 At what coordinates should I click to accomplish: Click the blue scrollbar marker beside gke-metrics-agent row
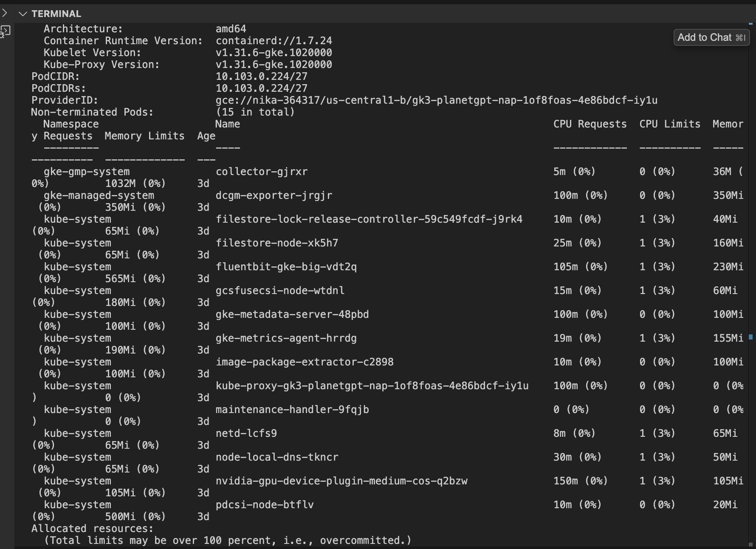click(x=750, y=337)
